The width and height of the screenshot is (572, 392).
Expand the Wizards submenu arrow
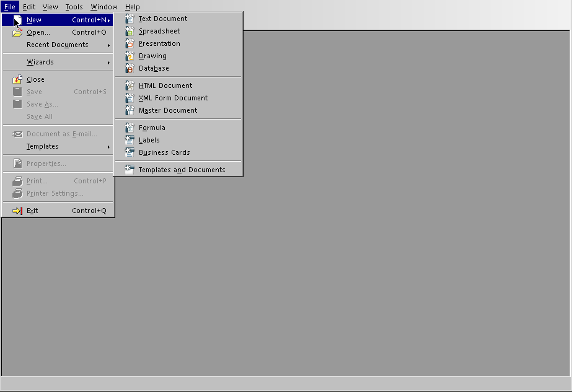pyautogui.click(x=108, y=63)
